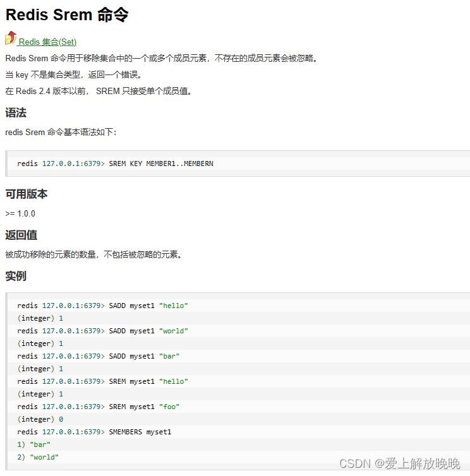Click the first description sentence about 移除集合中的成员元素

pyautogui.click(x=162, y=58)
